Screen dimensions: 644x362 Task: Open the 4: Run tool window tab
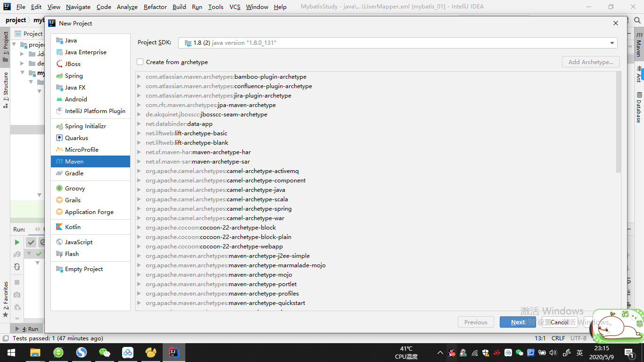coord(27,329)
